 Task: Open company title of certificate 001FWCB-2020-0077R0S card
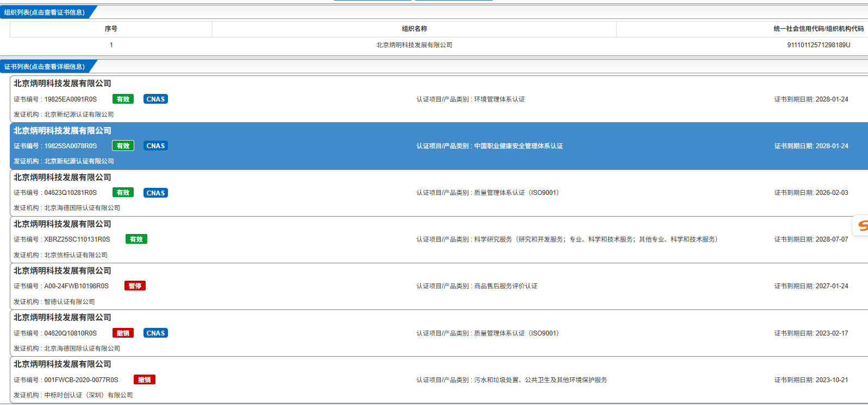tap(63, 364)
